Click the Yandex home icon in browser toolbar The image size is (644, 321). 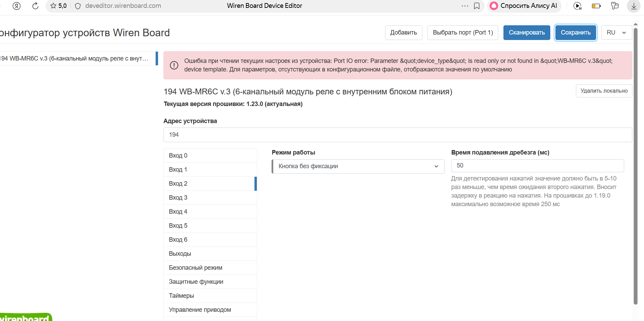click(x=16, y=6)
